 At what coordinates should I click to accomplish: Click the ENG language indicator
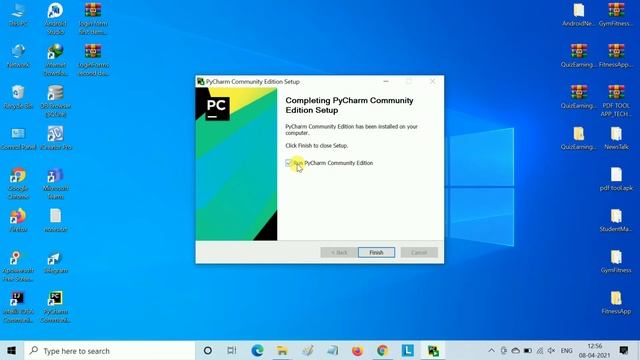566,351
